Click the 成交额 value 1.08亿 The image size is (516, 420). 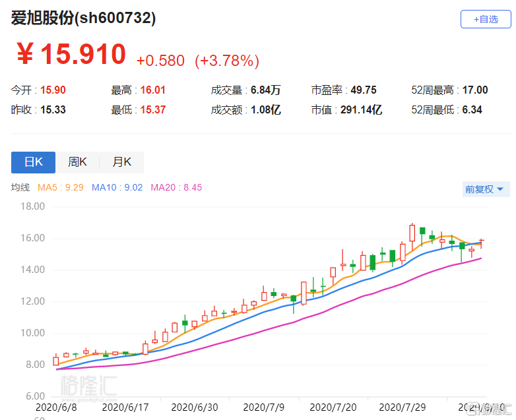[x=265, y=109]
